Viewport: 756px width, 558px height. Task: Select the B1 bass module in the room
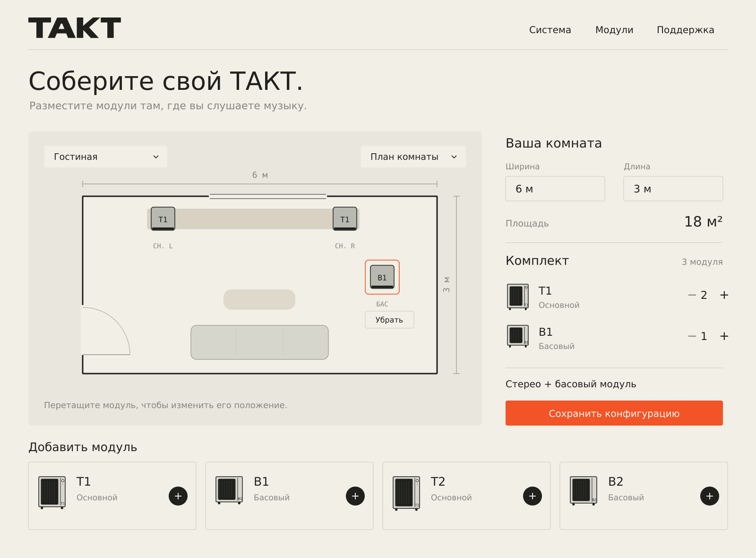point(382,277)
